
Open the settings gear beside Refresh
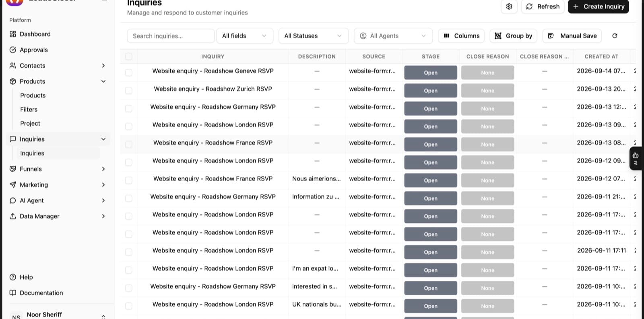(509, 6)
